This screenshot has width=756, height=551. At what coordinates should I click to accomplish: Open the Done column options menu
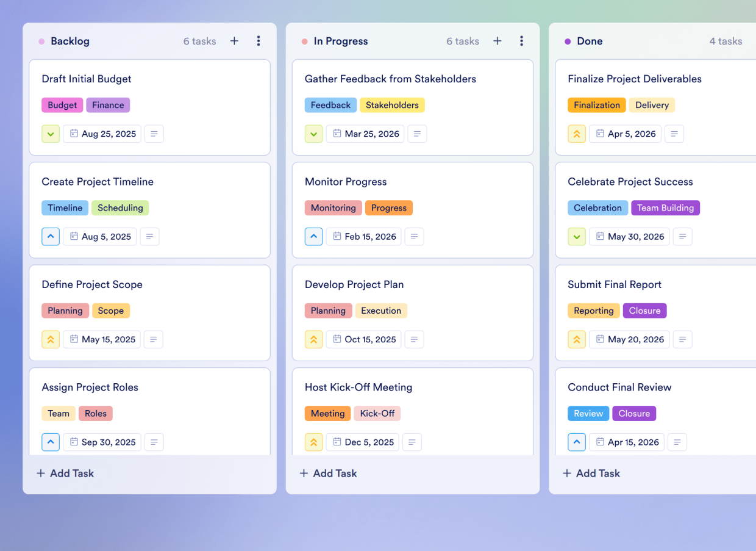coord(753,41)
